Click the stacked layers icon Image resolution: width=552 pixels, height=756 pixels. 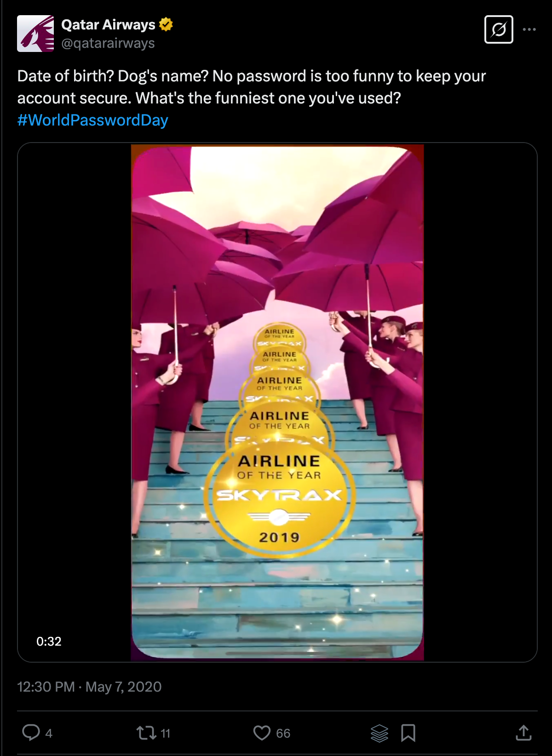[x=379, y=733]
